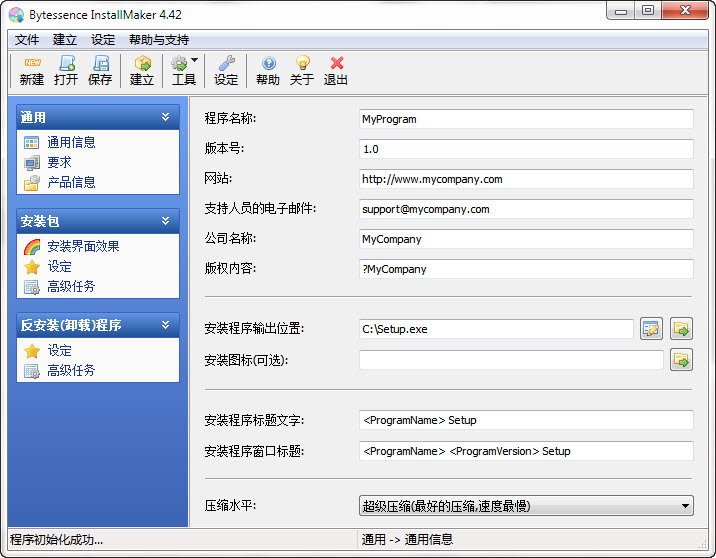Collapse the 通用 sidebar panel
The image size is (716, 558).
166,117
